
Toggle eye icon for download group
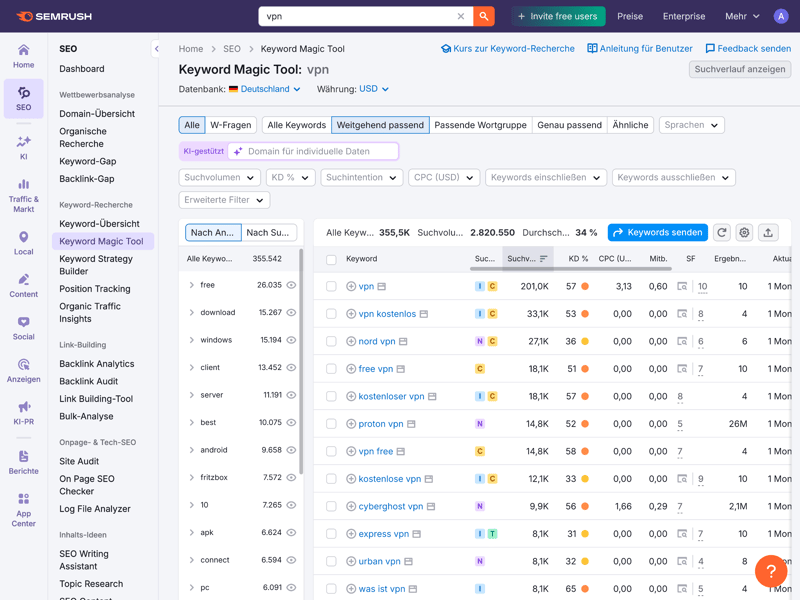(x=291, y=313)
